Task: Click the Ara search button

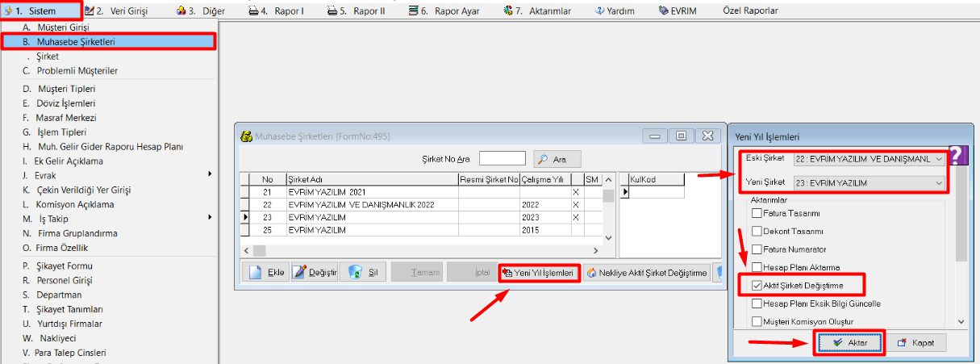Action: coord(557,159)
